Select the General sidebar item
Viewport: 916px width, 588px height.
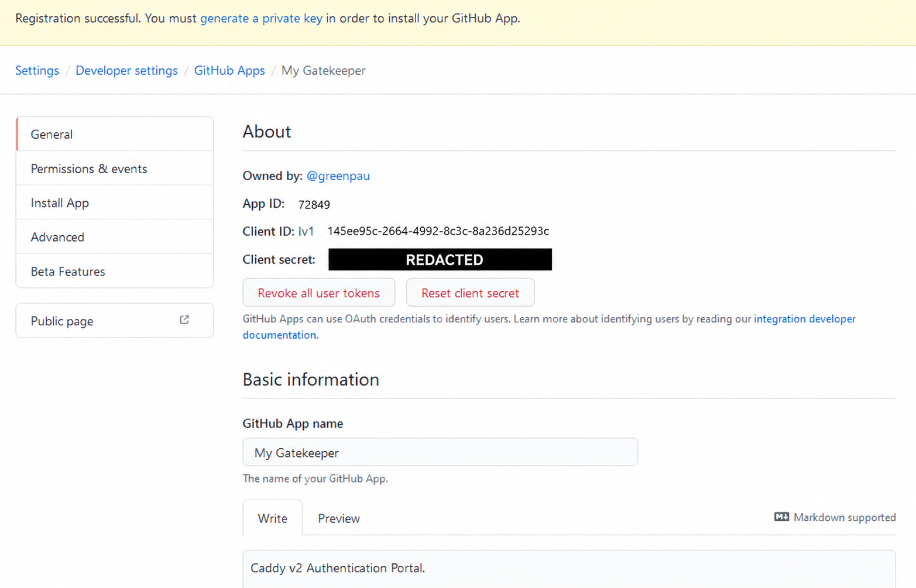pos(115,134)
